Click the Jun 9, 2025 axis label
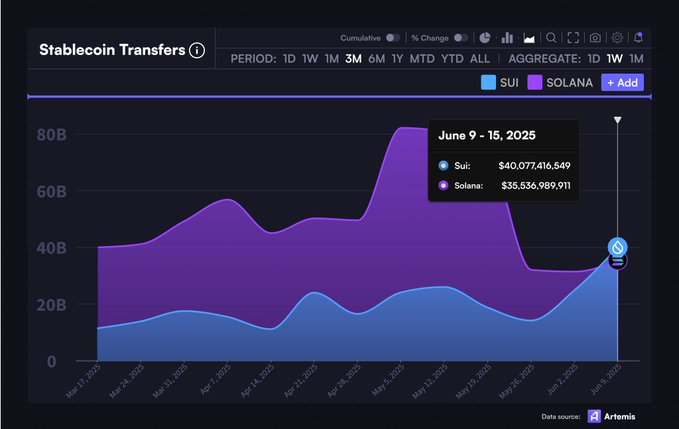 (606, 379)
